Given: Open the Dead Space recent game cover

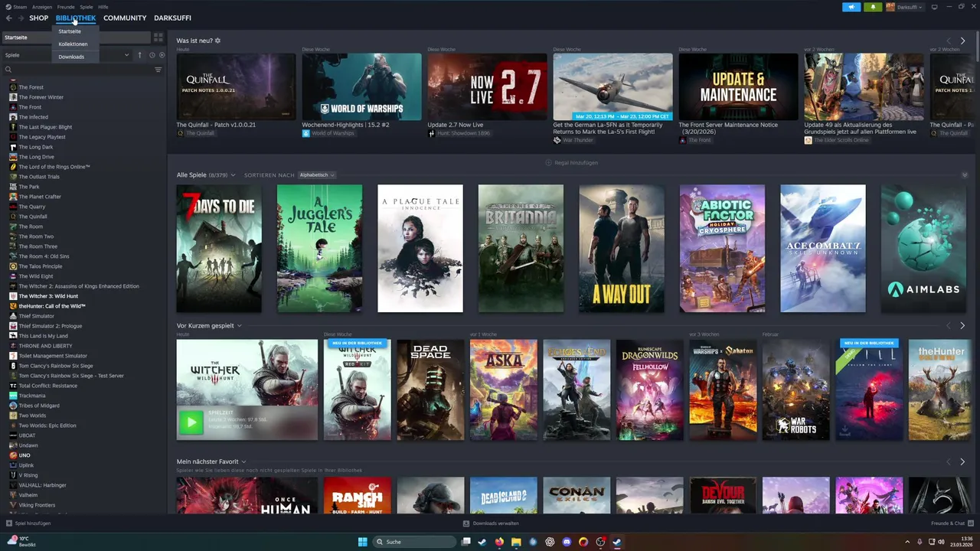Looking at the screenshot, I should [430, 390].
